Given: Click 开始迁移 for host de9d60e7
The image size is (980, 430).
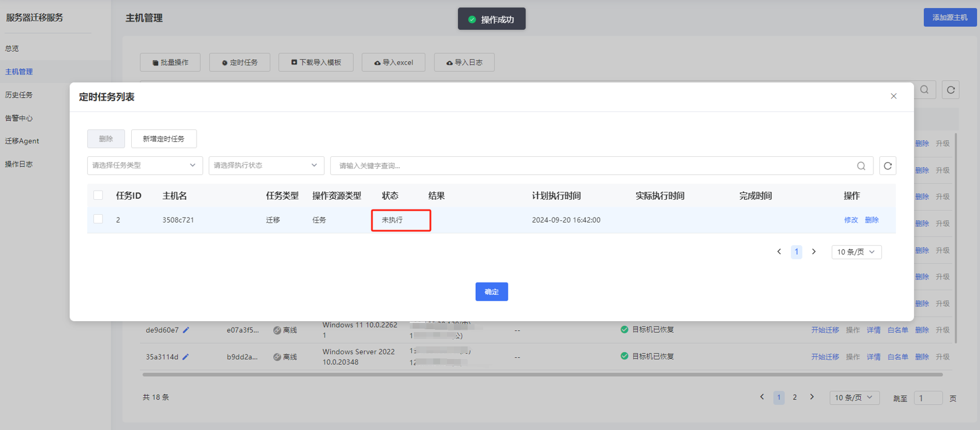Looking at the screenshot, I should 825,330.
